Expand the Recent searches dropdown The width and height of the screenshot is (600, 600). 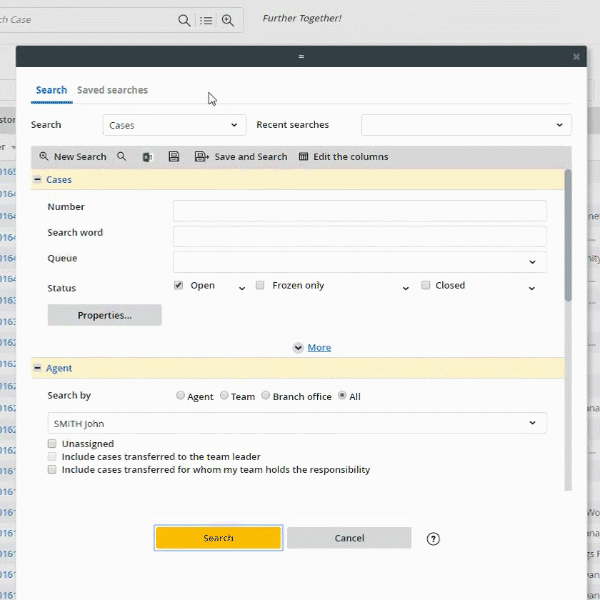point(466,125)
